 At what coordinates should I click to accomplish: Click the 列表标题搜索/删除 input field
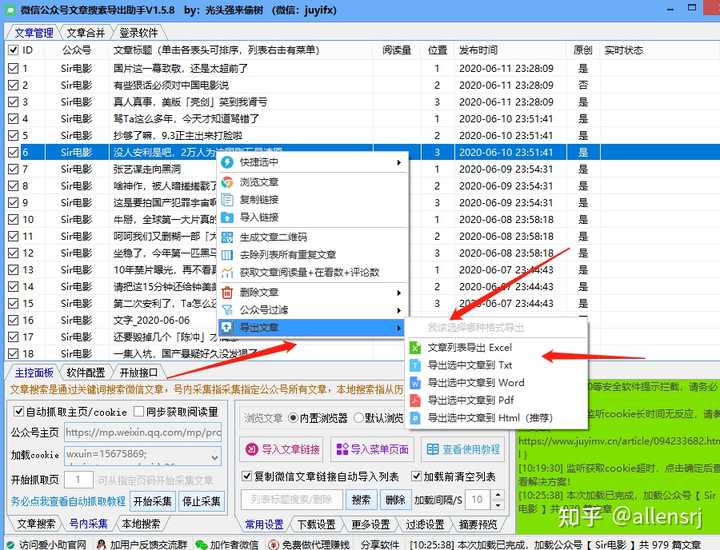pos(292,499)
